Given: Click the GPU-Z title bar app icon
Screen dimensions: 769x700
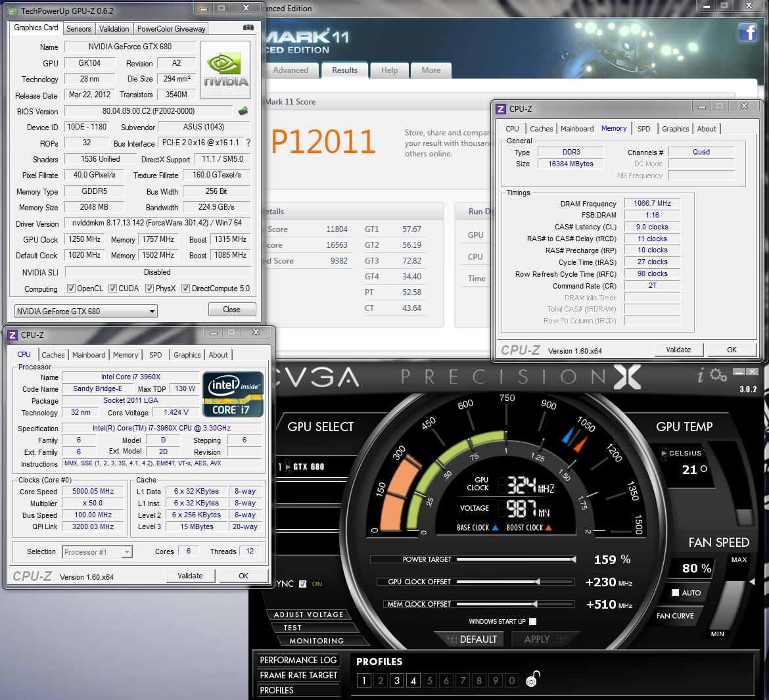Looking at the screenshot, I should [x=12, y=11].
